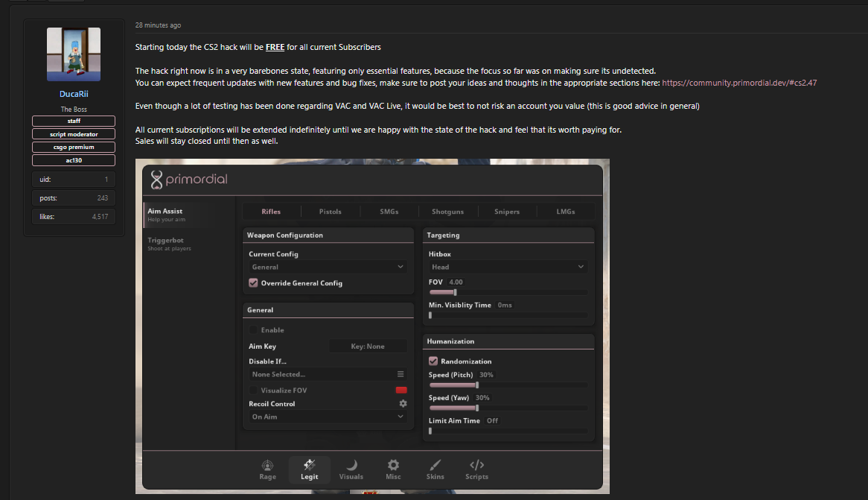The height and width of the screenshot is (500, 868).
Task: Switch to the Pistols tab
Action: pyautogui.click(x=331, y=211)
